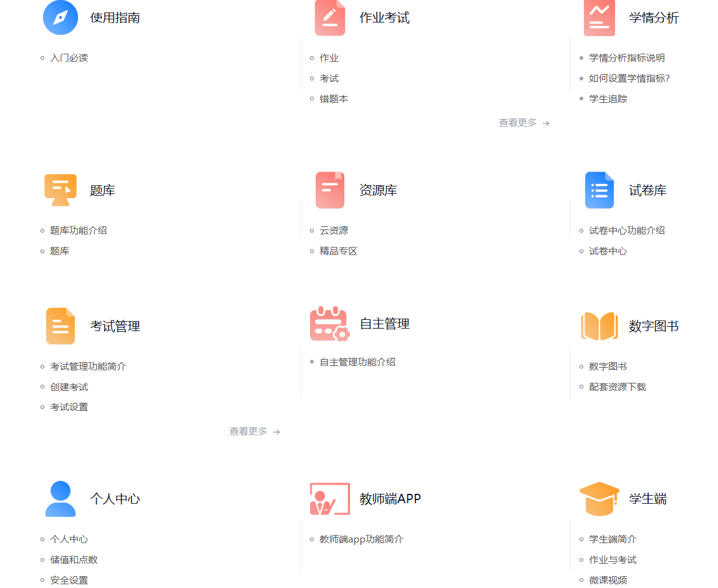Image resolution: width=718 pixels, height=588 pixels.
Task: Open the 储值和点数 link
Action: coord(74,560)
